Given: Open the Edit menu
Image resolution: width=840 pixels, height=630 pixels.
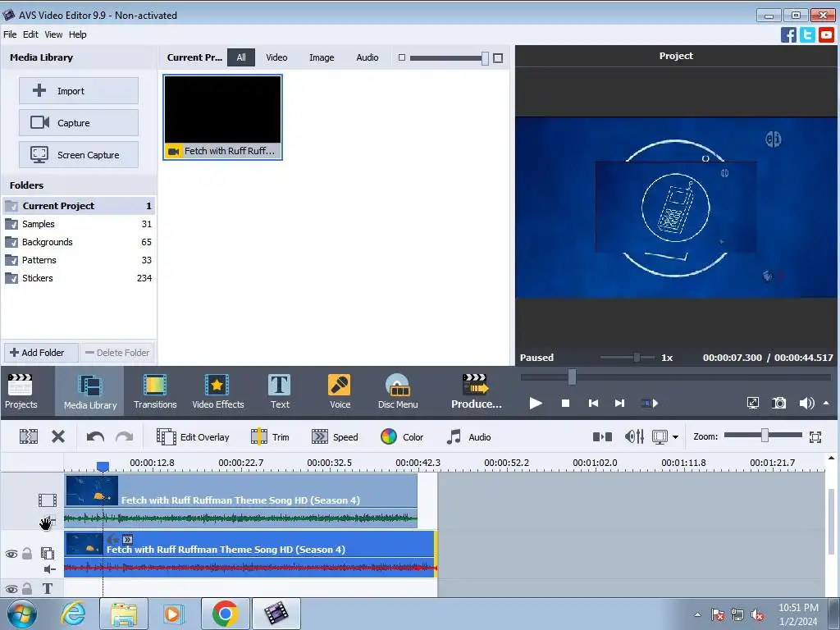Looking at the screenshot, I should (x=30, y=34).
